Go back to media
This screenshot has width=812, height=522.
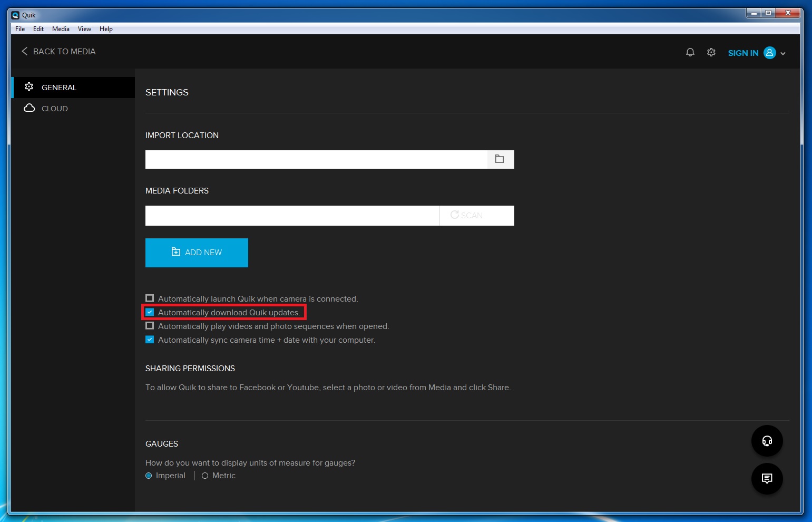(58, 51)
